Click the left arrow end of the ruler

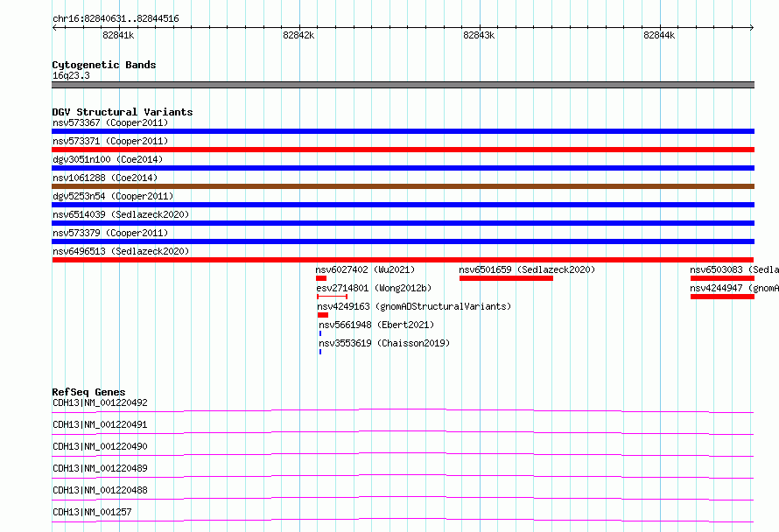click(54, 28)
